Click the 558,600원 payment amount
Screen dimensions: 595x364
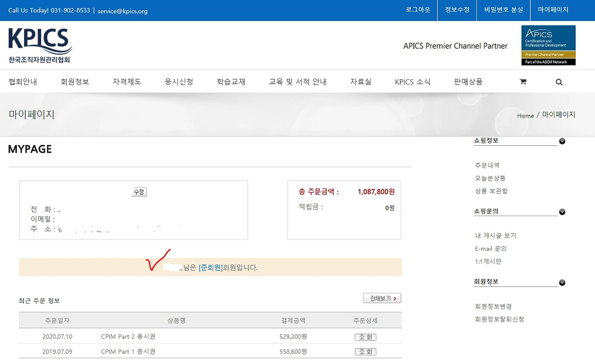[293, 351]
